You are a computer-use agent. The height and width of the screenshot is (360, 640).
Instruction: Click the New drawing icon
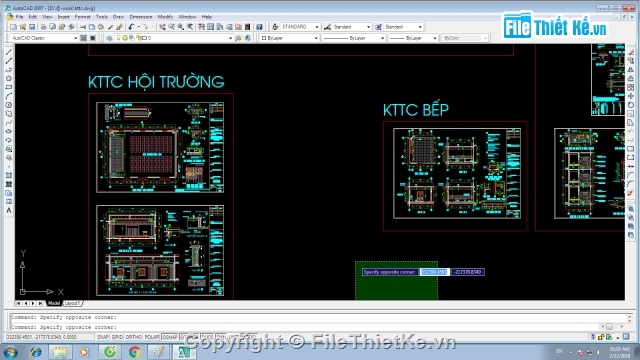(x=13, y=27)
